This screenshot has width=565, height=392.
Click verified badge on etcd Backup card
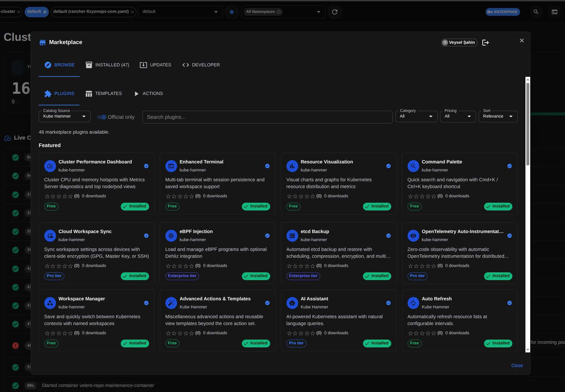pos(389,236)
